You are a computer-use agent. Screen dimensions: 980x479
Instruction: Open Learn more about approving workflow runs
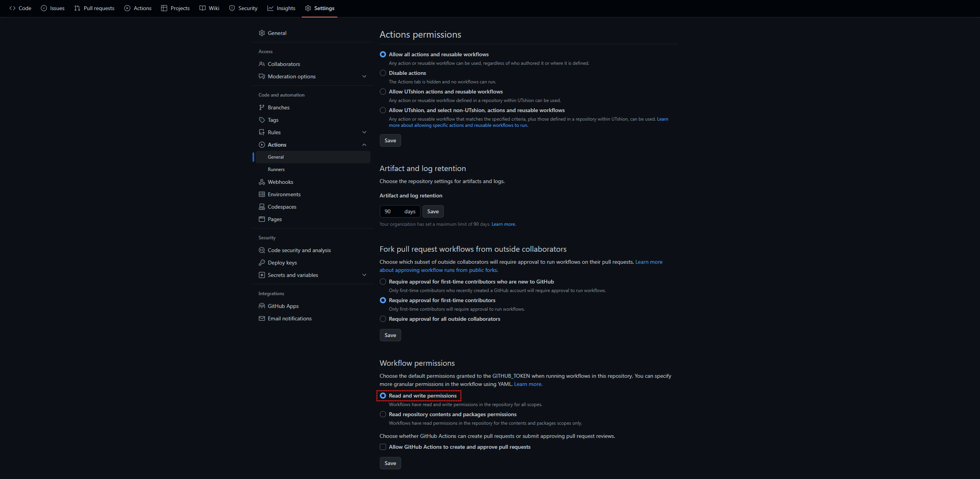point(439,270)
